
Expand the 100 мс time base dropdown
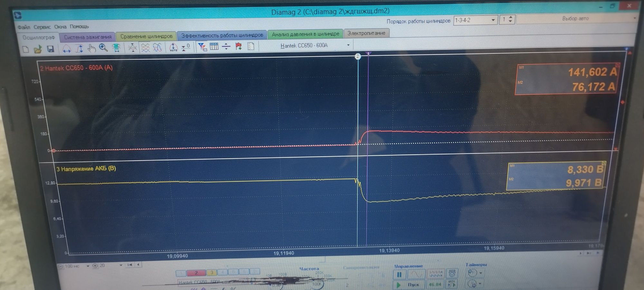pos(88,266)
